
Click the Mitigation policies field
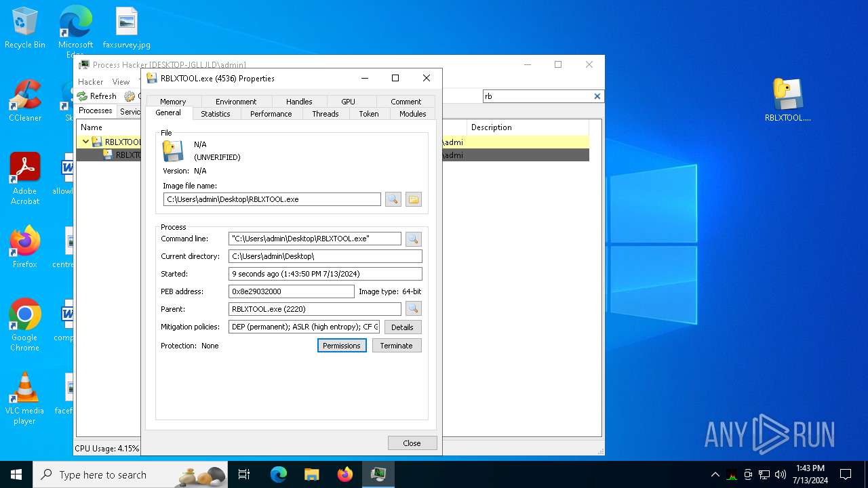tap(304, 327)
